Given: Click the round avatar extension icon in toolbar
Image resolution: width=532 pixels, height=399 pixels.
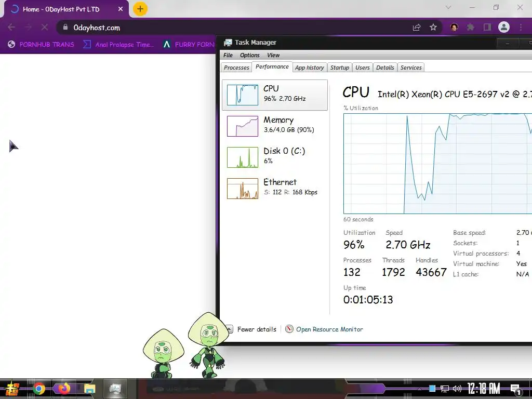Looking at the screenshot, I should pos(454,27).
